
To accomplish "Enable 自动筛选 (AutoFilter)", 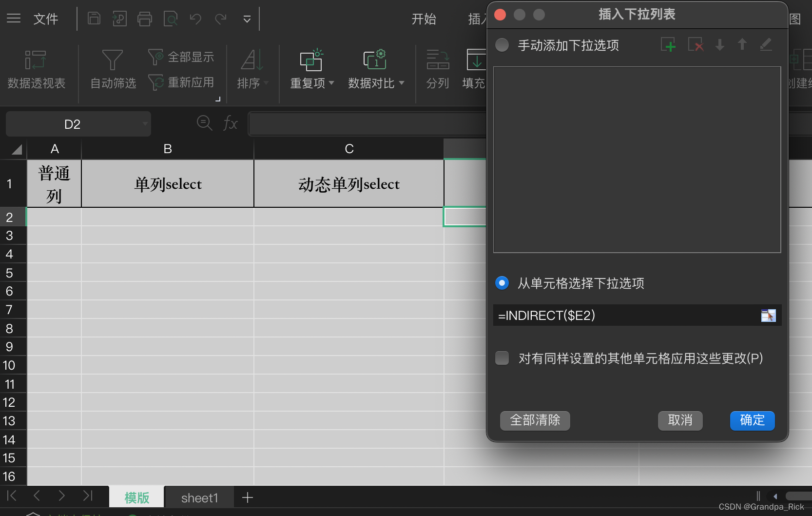I will [112, 70].
